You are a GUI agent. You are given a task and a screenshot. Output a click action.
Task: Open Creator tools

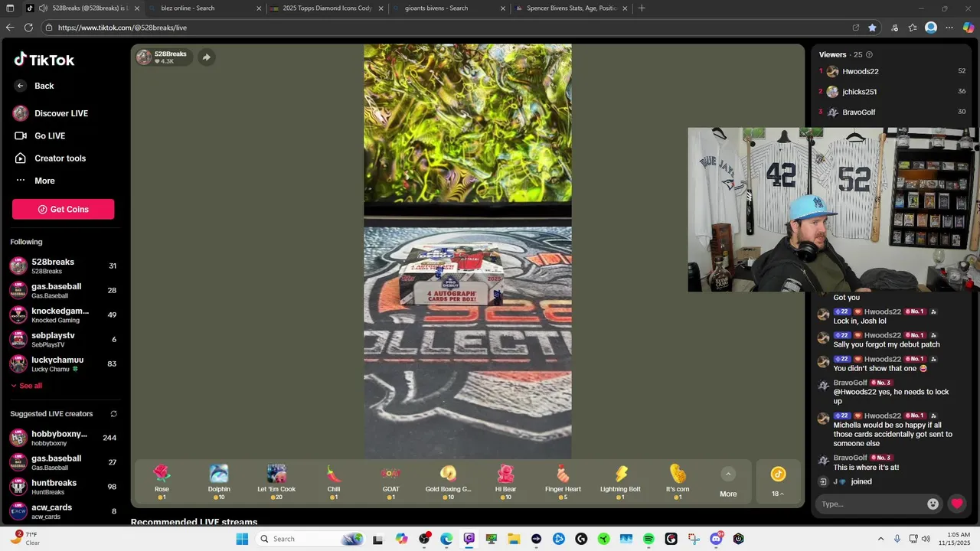[51, 158]
